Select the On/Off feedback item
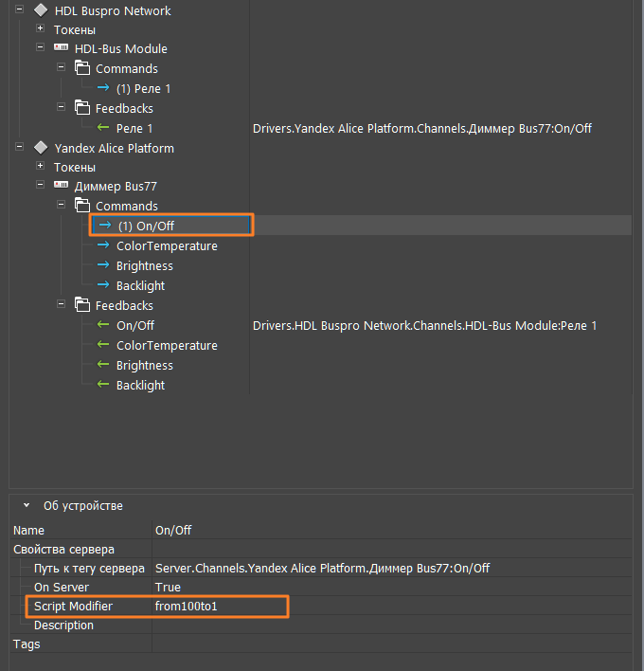 [135, 325]
